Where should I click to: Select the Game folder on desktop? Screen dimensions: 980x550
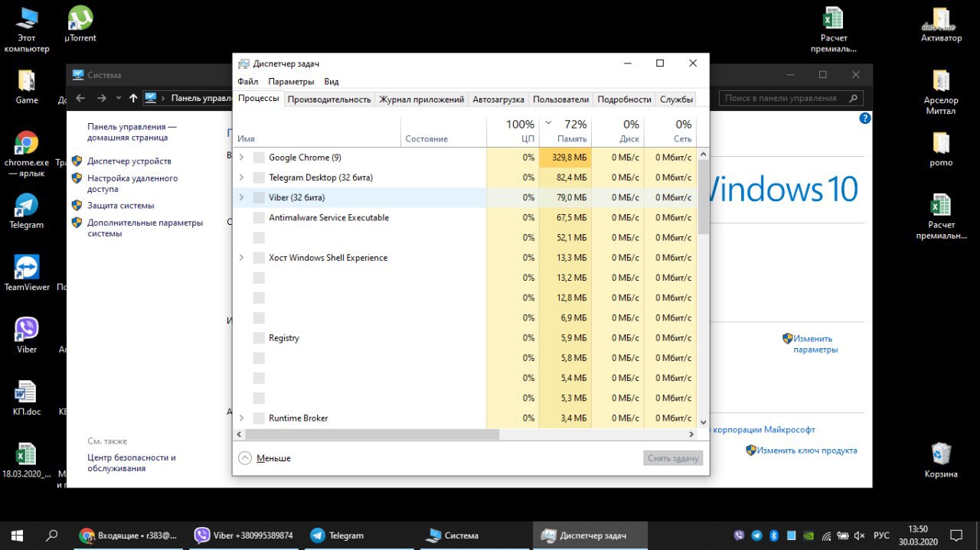[27, 87]
